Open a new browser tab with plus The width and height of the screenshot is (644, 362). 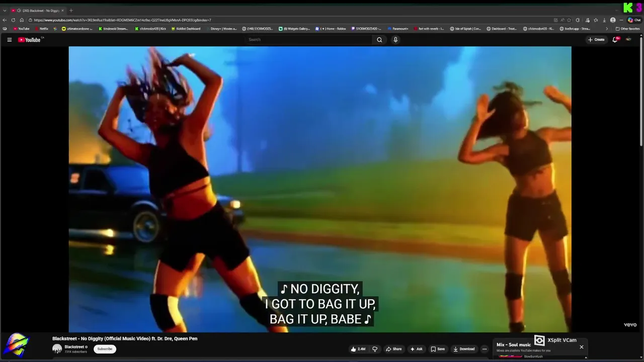coord(71,11)
